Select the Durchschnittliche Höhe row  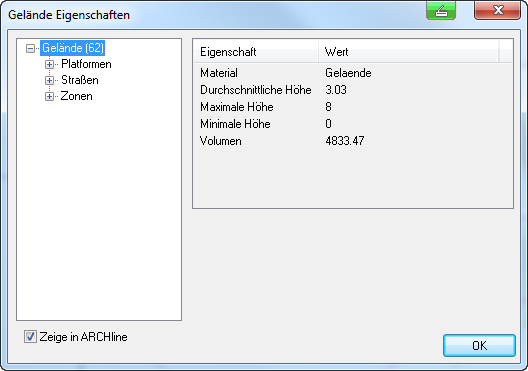(353, 90)
